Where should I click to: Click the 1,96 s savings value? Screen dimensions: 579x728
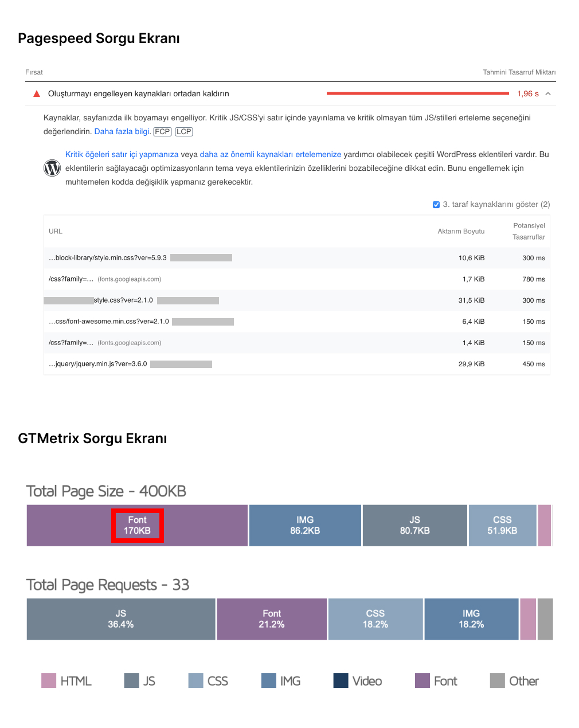528,93
